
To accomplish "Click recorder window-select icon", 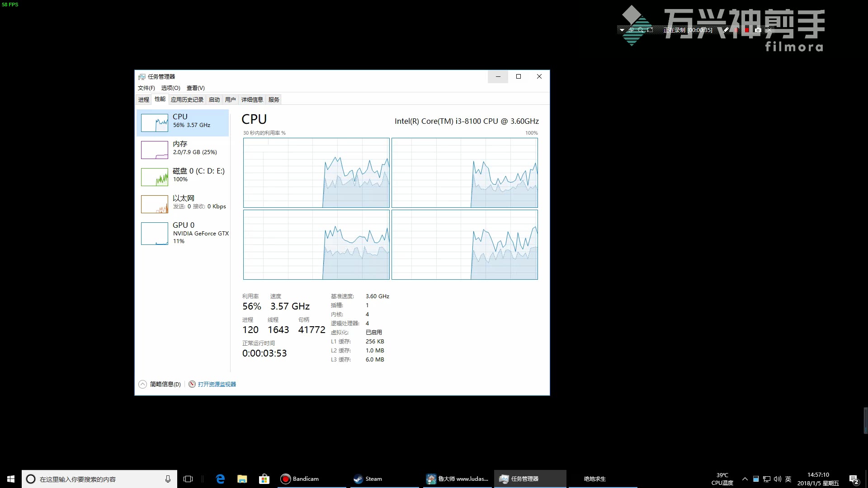I will (631, 30).
